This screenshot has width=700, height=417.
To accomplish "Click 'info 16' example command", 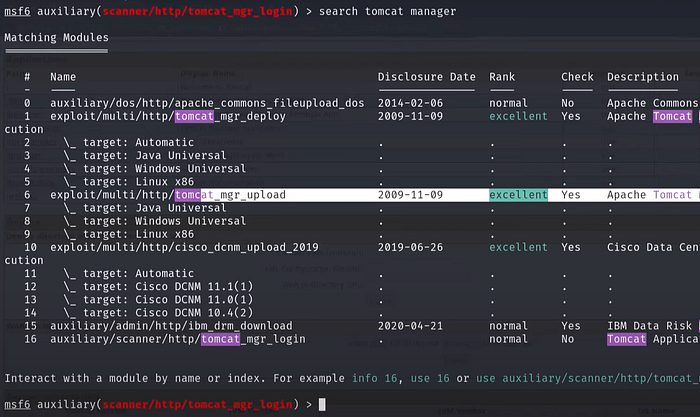I will click(375, 378).
